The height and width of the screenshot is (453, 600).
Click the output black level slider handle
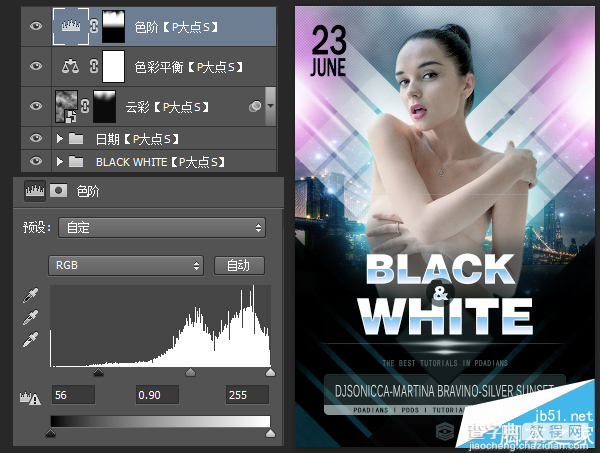point(51,433)
